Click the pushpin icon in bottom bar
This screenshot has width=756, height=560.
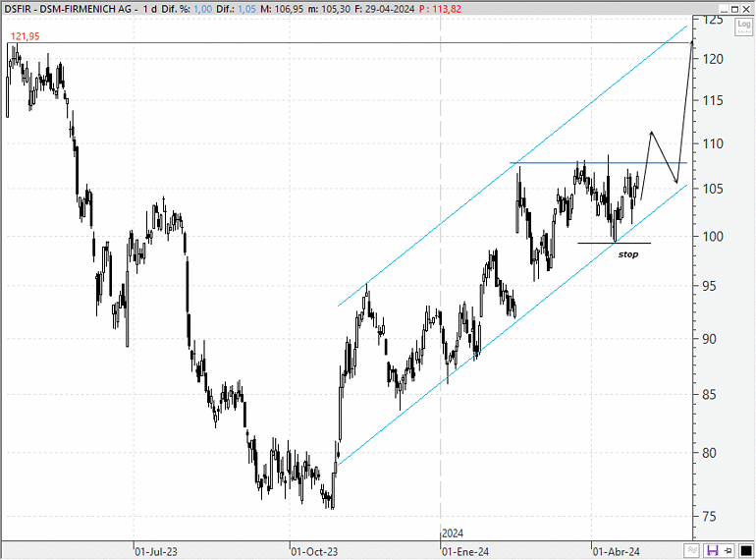pos(729,550)
